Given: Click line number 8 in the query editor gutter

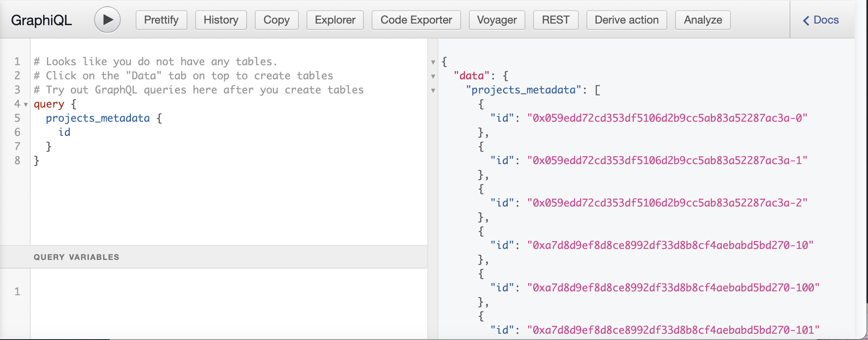Looking at the screenshot, I should [x=17, y=161].
